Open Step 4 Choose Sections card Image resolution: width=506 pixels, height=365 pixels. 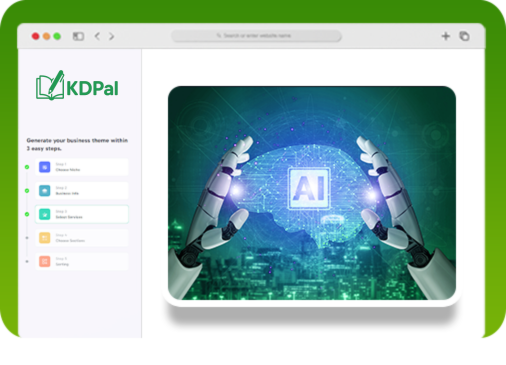click(82, 238)
